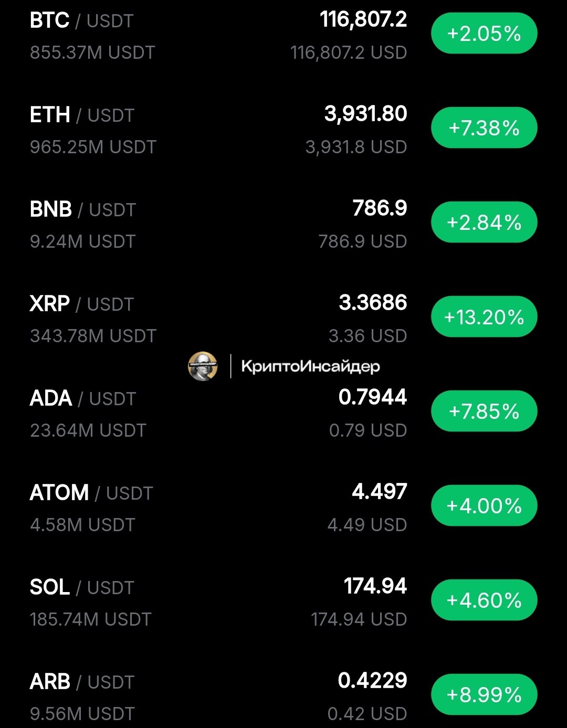Click the ADA +7.85% green badge
Image resolution: width=567 pixels, height=728 pixels.
484,412
